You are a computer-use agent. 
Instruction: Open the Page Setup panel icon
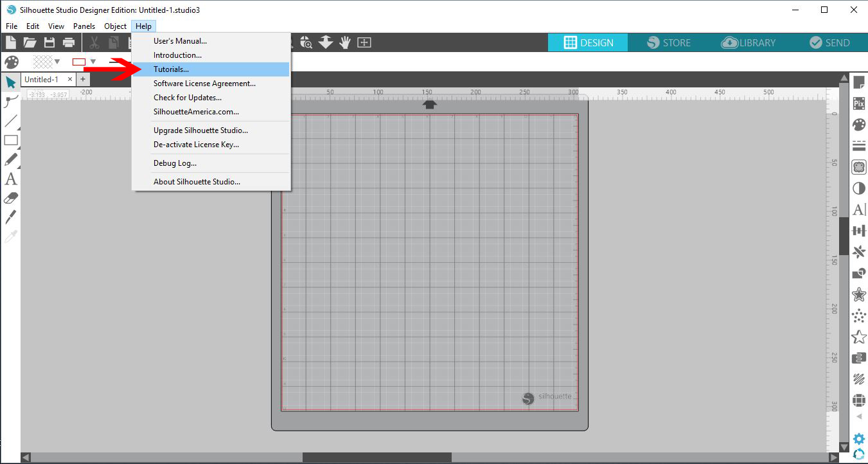click(x=858, y=82)
